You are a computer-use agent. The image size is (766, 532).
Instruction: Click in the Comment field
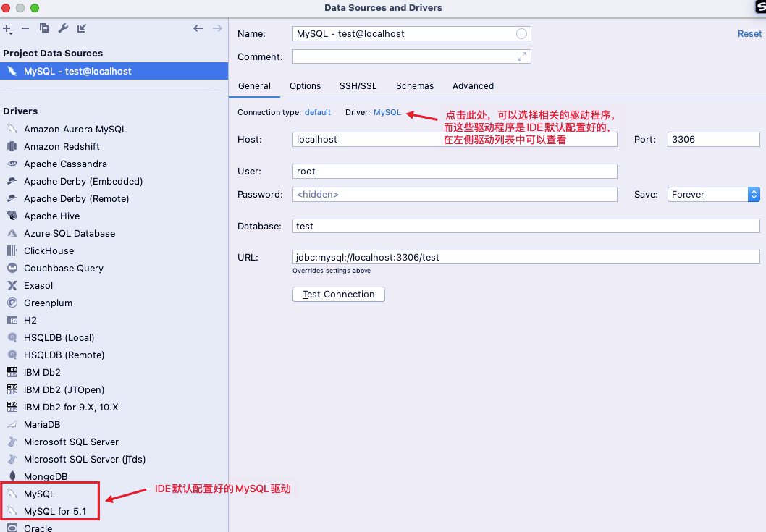[x=411, y=56]
